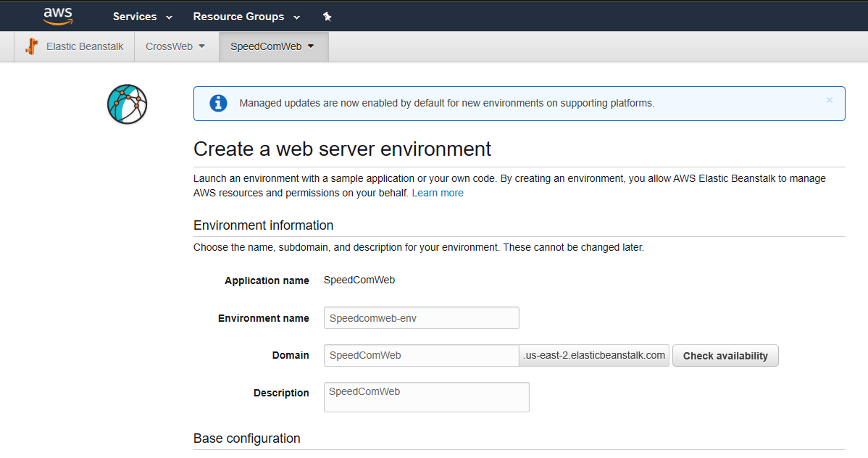This screenshot has height=458, width=868.
Task: Click the blue info icon in banner
Action: pos(218,103)
